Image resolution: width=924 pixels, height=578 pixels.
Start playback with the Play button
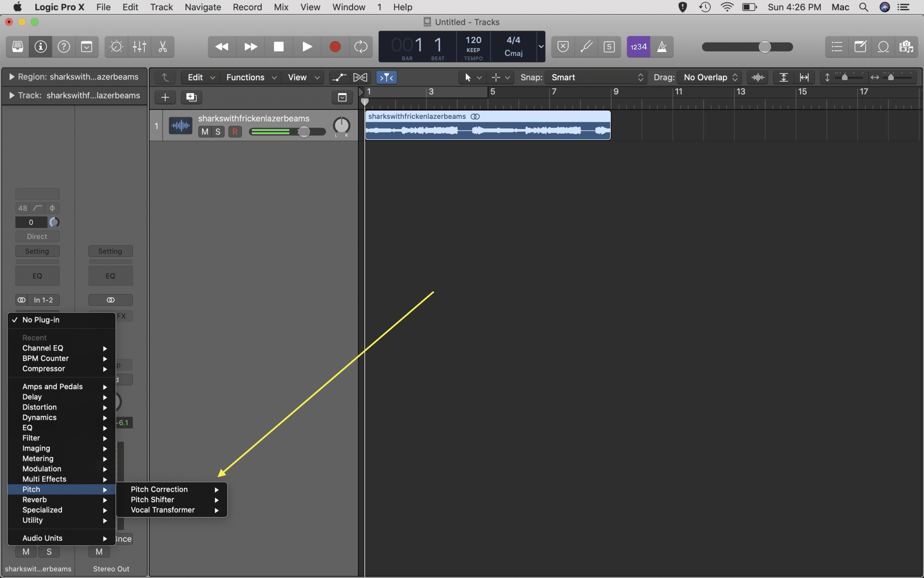[x=307, y=47]
